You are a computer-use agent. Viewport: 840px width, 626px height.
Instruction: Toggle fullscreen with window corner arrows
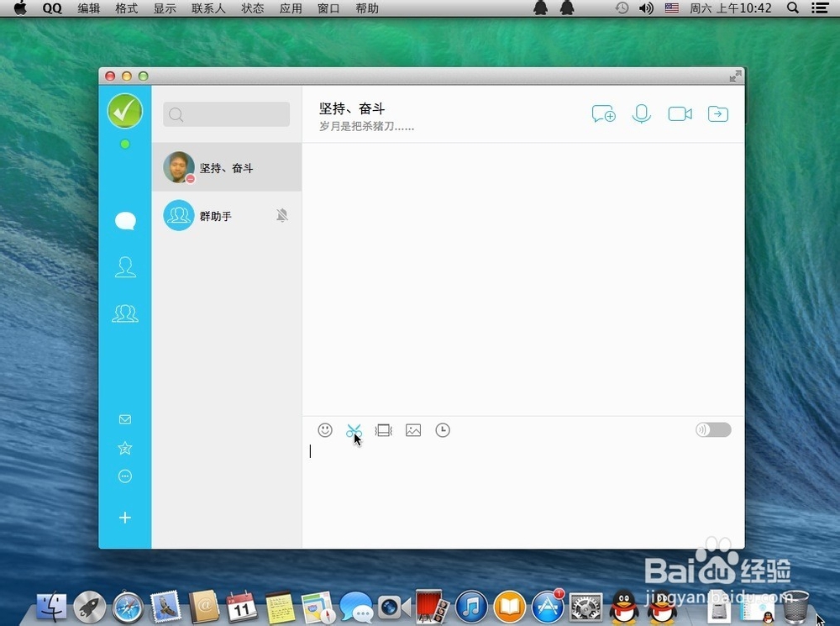[x=735, y=76]
